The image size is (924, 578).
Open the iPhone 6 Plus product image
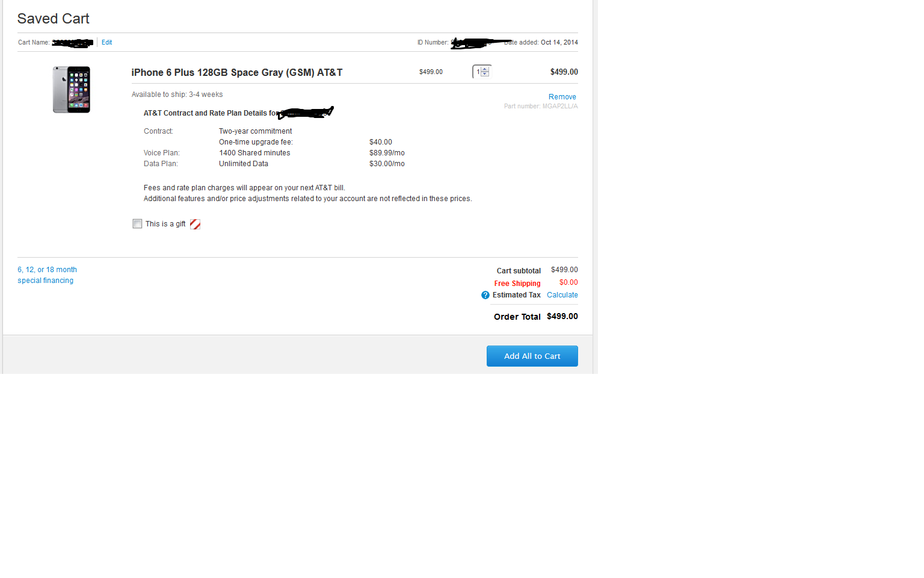72,90
